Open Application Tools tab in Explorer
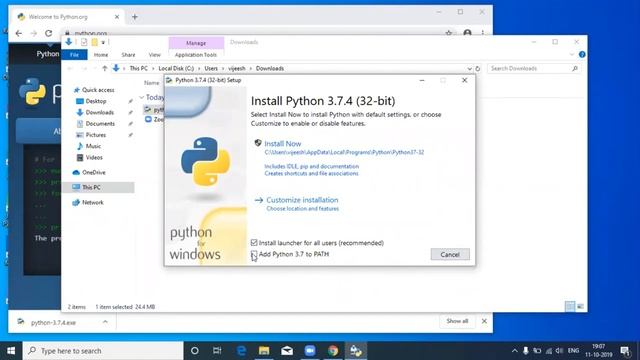The width and height of the screenshot is (640, 360). point(196,55)
